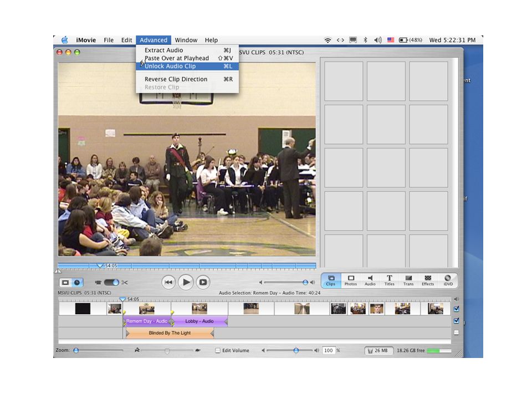Screen dimensions: 532x399
Task: Open the File menu
Action: pos(109,40)
